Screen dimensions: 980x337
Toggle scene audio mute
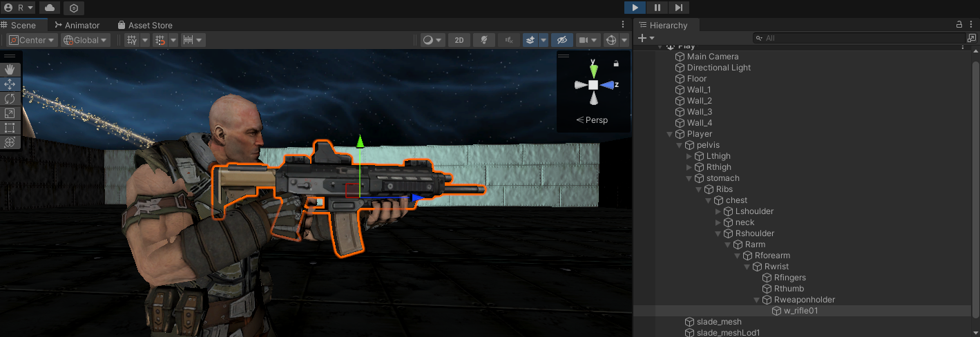[509, 40]
